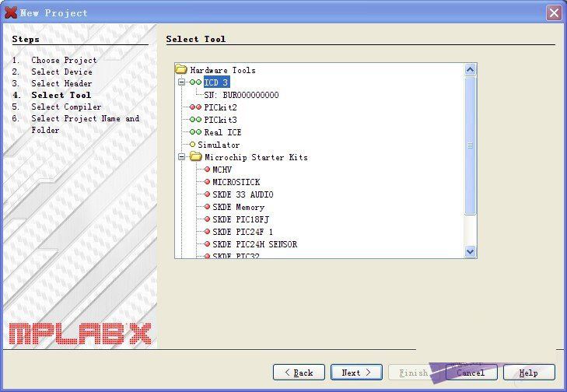
Task: Select the MICROSTICK starter kit
Action: click(236, 182)
